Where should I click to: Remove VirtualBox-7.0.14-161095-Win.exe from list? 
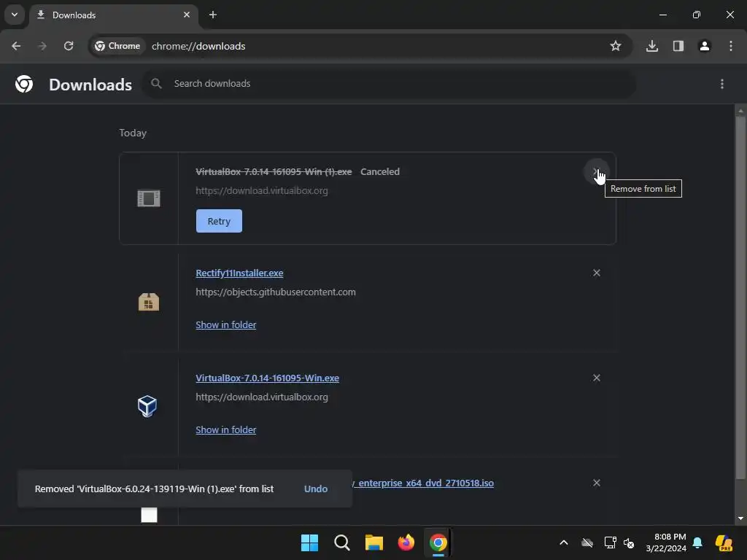(x=597, y=378)
